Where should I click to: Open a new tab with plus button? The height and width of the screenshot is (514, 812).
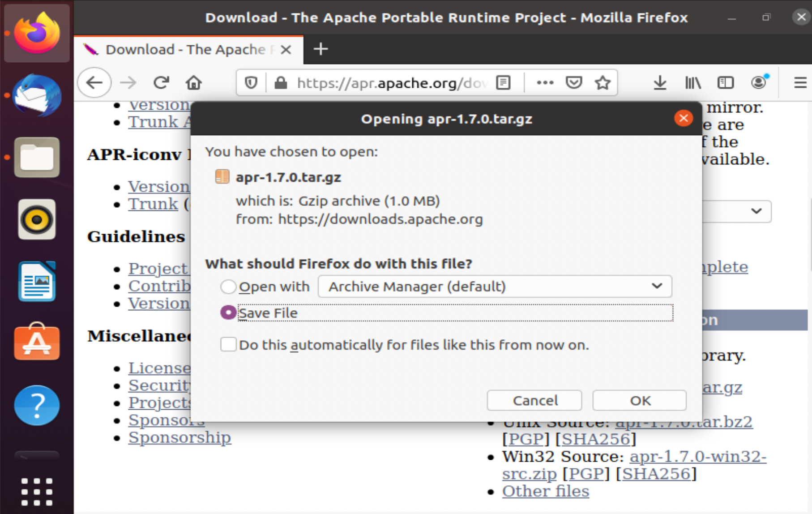(321, 49)
